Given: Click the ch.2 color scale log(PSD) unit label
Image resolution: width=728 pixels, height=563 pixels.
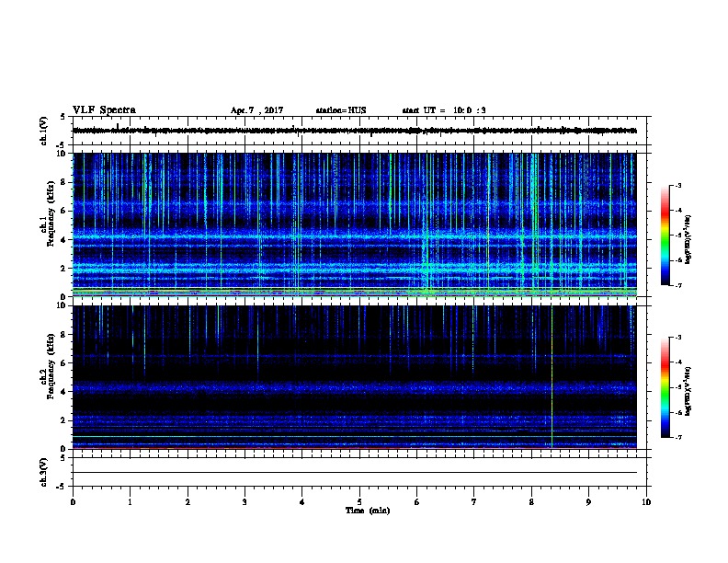Looking at the screenshot, I should [x=688, y=392].
